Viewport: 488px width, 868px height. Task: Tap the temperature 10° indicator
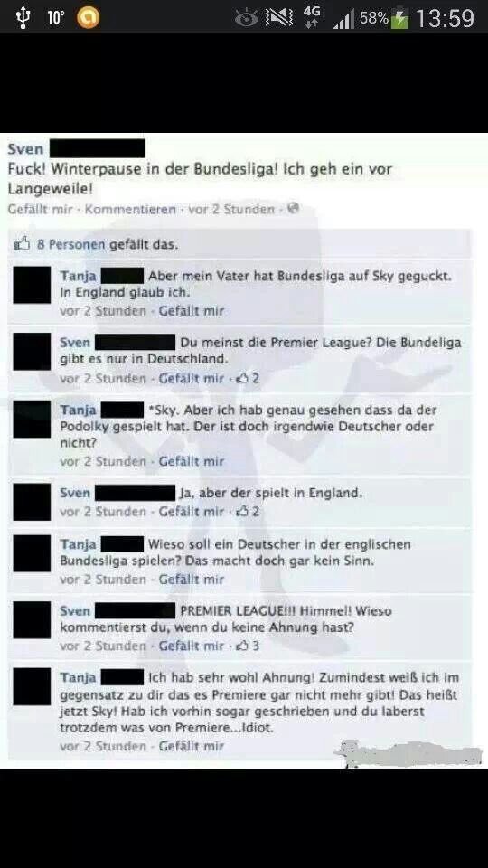pos(55,18)
